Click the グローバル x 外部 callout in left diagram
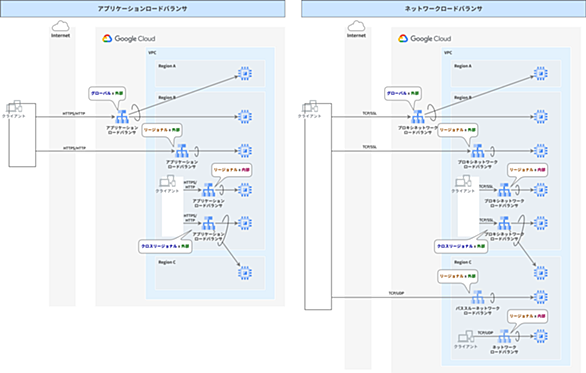 tap(107, 93)
